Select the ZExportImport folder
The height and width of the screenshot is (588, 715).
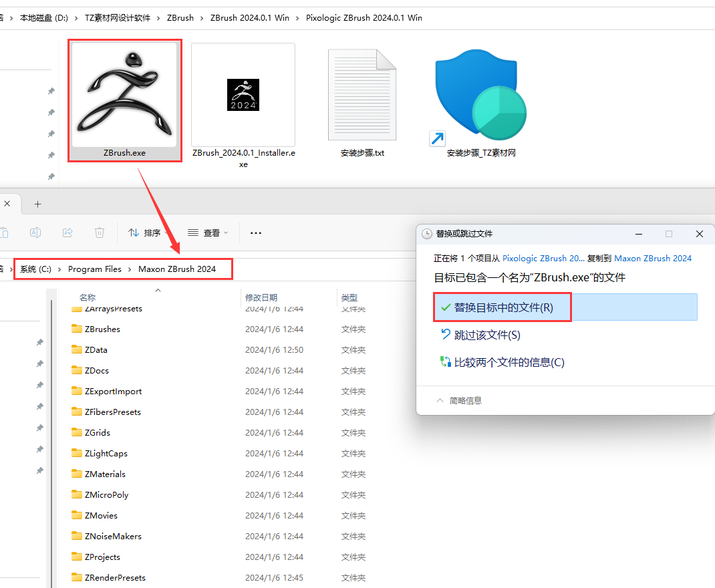(x=107, y=391)
